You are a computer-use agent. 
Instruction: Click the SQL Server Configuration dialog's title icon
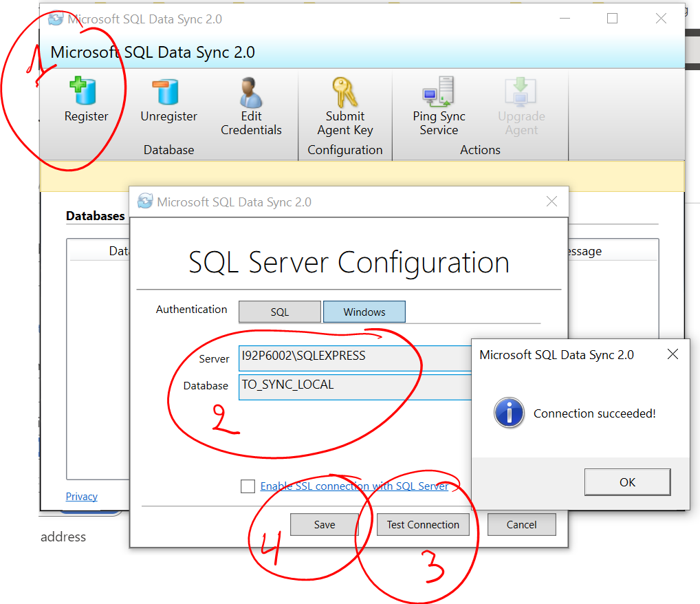coord(145,202)
